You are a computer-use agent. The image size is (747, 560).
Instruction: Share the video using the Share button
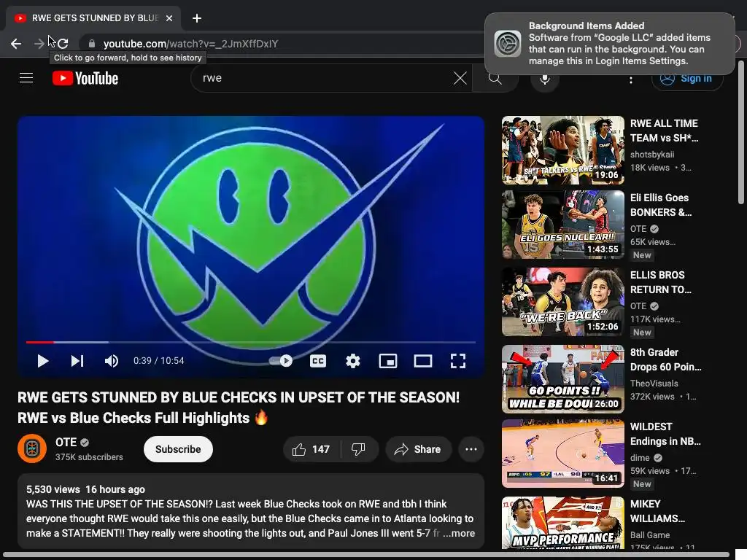point(418,449)
